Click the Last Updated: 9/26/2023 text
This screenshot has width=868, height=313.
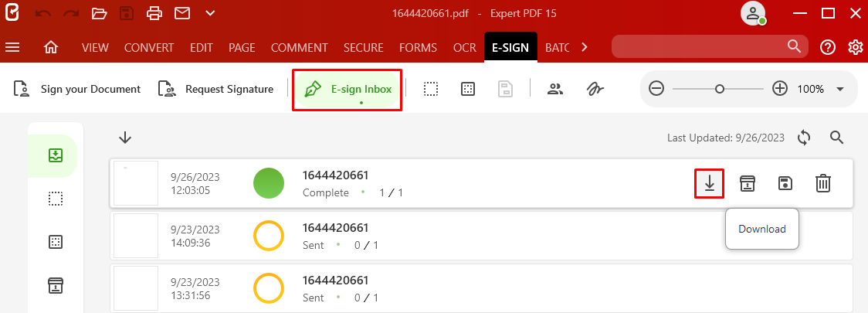click(726, 138)
